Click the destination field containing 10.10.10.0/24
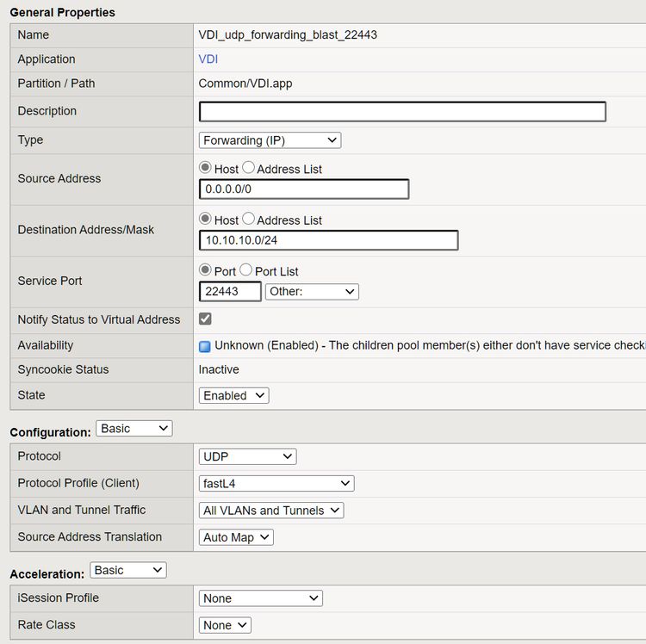The width and height of the screenshot is (646, 644). [x=328, y=240]
